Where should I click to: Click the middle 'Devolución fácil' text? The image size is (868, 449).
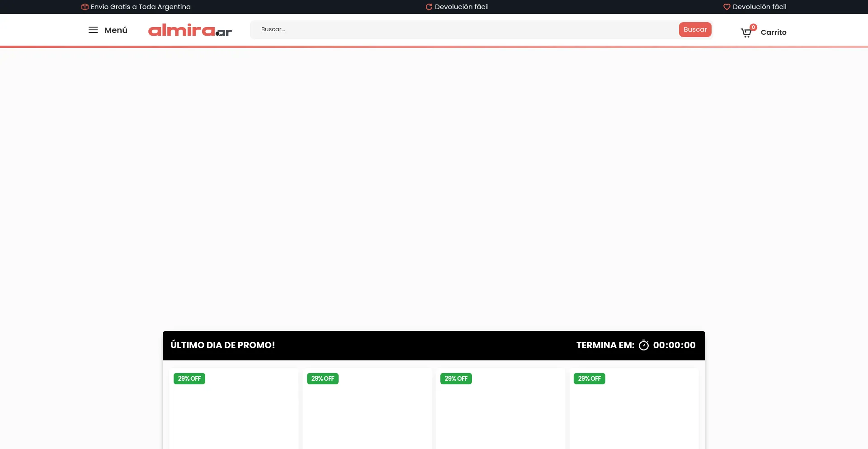[x=462, y=7]
